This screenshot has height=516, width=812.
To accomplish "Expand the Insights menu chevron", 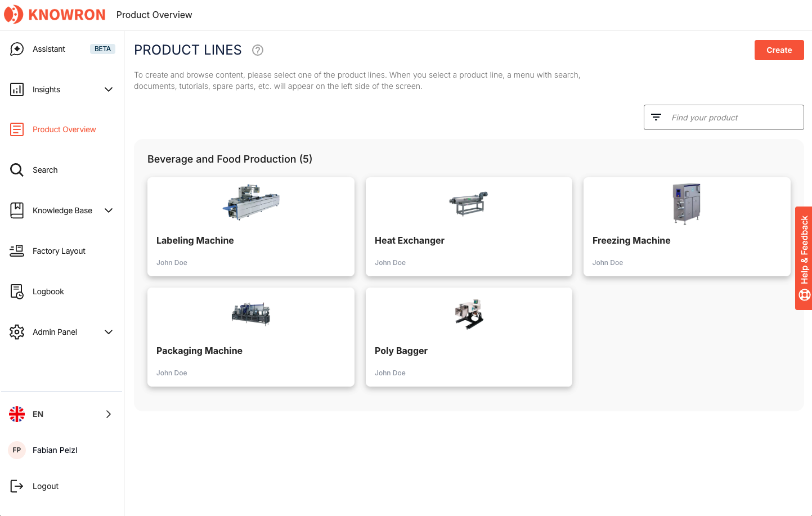I will tap(109, 89).
